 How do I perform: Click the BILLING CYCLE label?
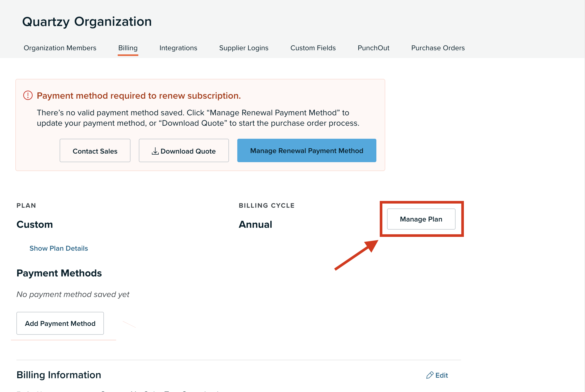[267, 206]
